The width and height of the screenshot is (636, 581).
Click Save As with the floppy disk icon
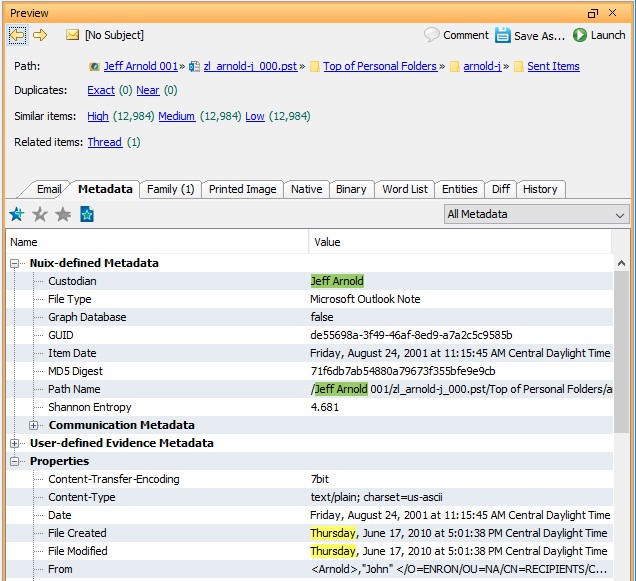(x=530, y=35)
